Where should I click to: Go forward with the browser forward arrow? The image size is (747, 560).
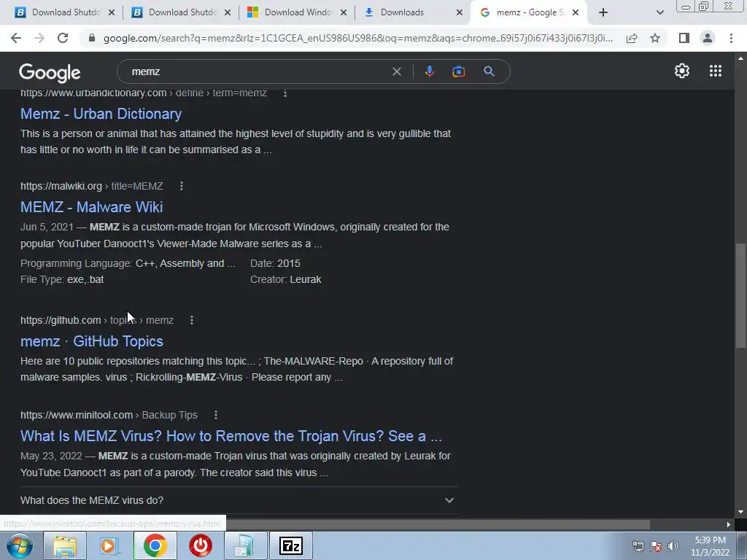[x=39, y=38]
